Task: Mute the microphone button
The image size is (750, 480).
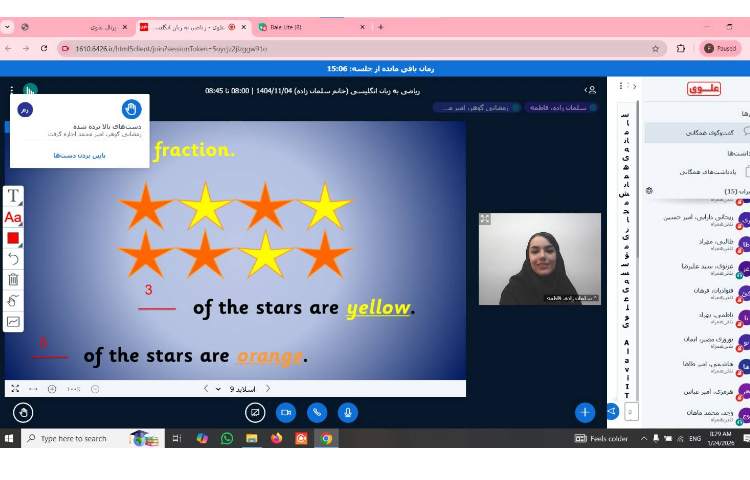Action: (x=348, y=413)
